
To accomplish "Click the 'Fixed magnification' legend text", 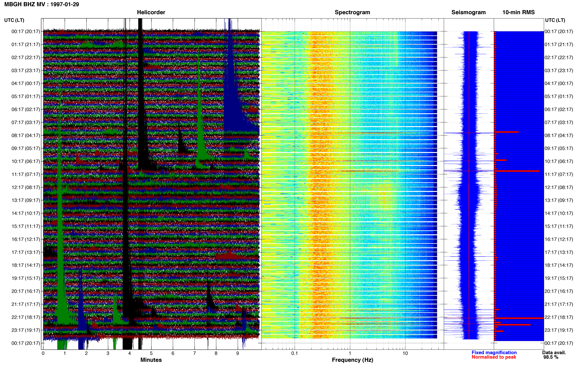I will tap(494, 352).
